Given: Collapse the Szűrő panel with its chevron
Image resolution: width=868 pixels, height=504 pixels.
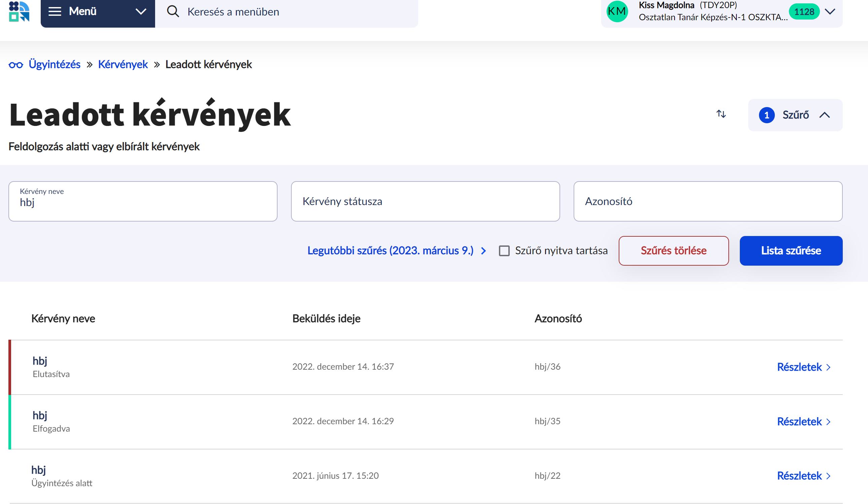Looking at the screenshot, I should click(825, 115).
